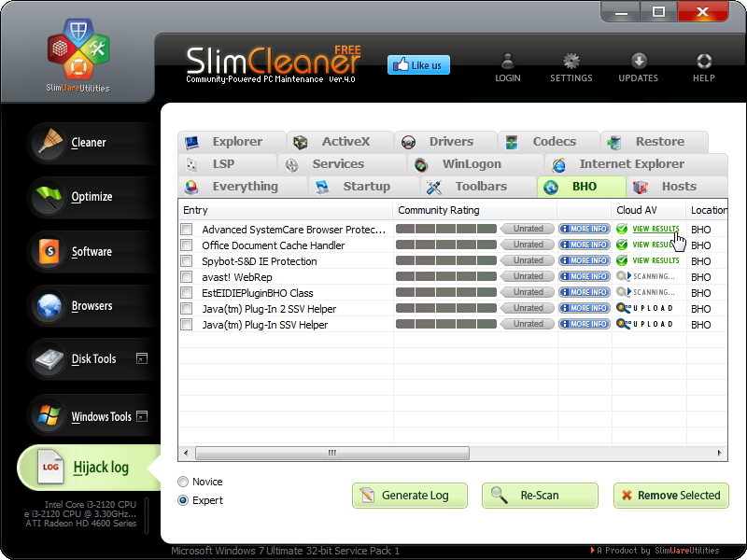Go to the WinLogon tab
The height and width of the screenshot is (560, 747).
pos(475,164)
